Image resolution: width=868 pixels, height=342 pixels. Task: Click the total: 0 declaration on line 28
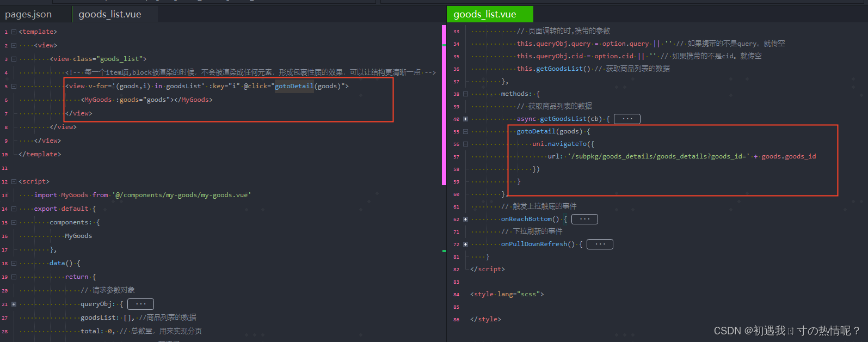coord(98,331)
